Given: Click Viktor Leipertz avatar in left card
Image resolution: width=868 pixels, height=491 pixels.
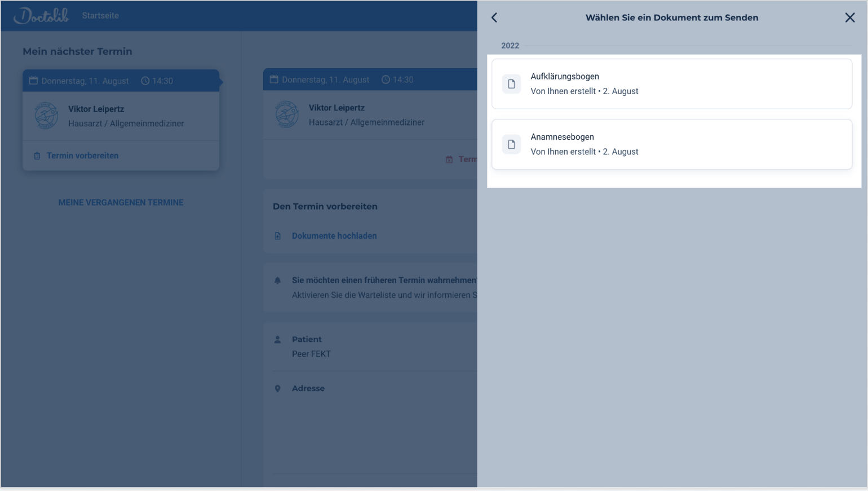Looking at the screenshot, I should tap(46, 116).
